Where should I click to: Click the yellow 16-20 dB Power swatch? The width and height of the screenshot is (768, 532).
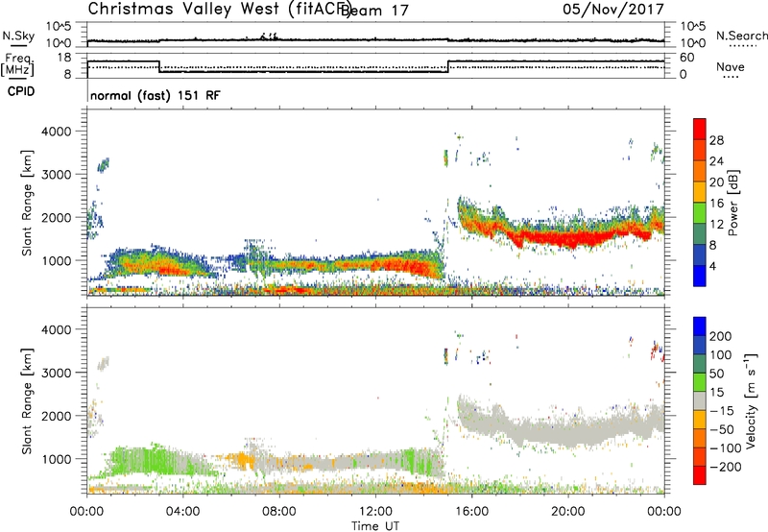[x=700, y=191]
